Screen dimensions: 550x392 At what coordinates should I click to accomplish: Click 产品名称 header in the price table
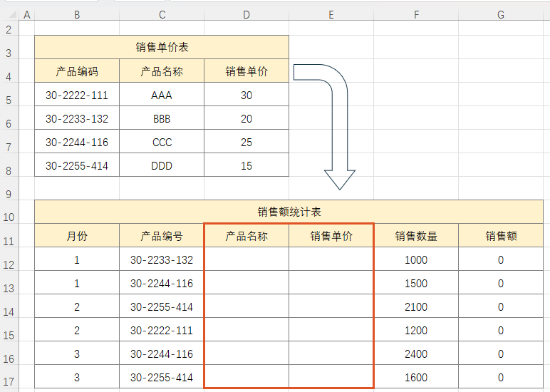[x=162, y=71]
